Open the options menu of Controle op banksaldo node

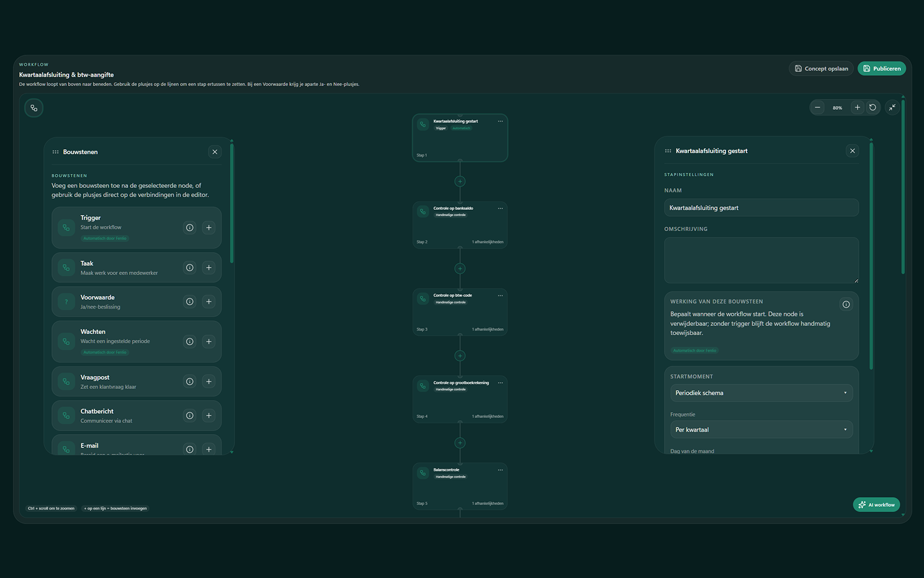(x=500, y=209)
